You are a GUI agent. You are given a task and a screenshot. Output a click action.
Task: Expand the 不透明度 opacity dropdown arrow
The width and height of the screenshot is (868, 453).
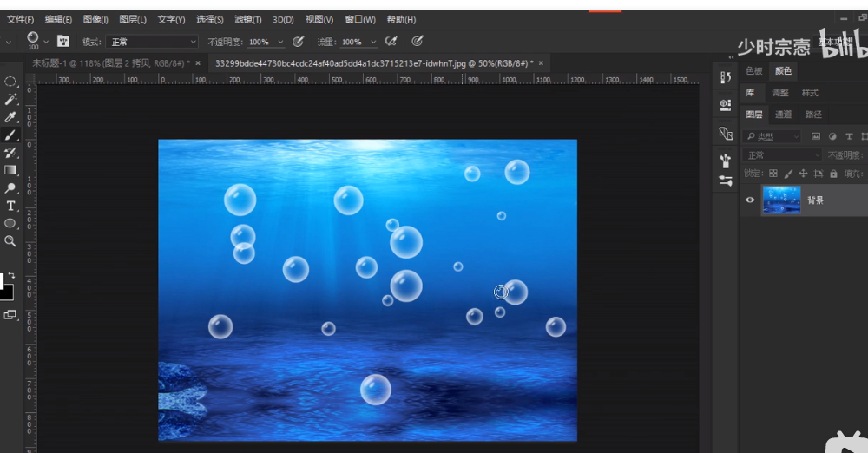[282, 42]
